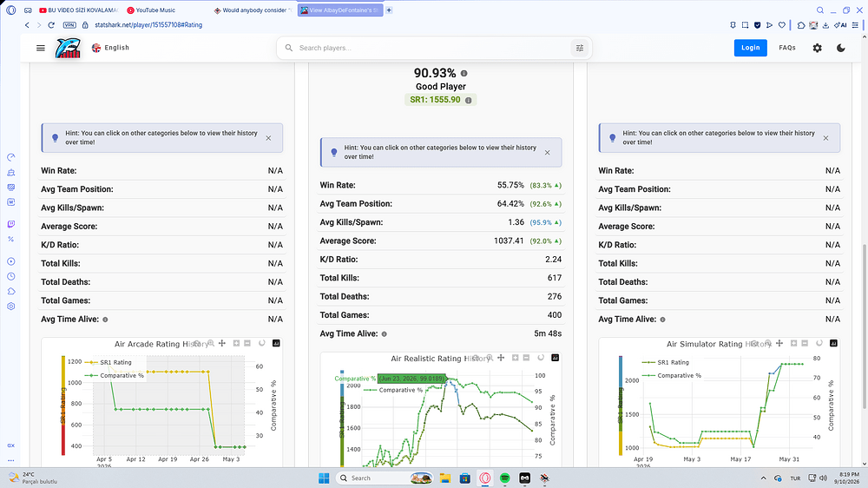Open browser snapshot tool icon
The image size is (868, 488).
click(745, 25)
